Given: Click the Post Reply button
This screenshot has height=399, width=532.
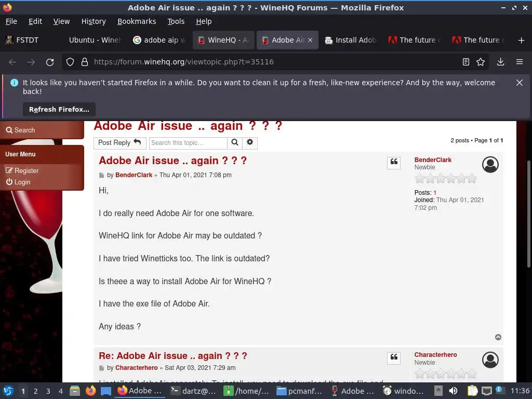Looking at the screenshot, I should click(120, 143).
